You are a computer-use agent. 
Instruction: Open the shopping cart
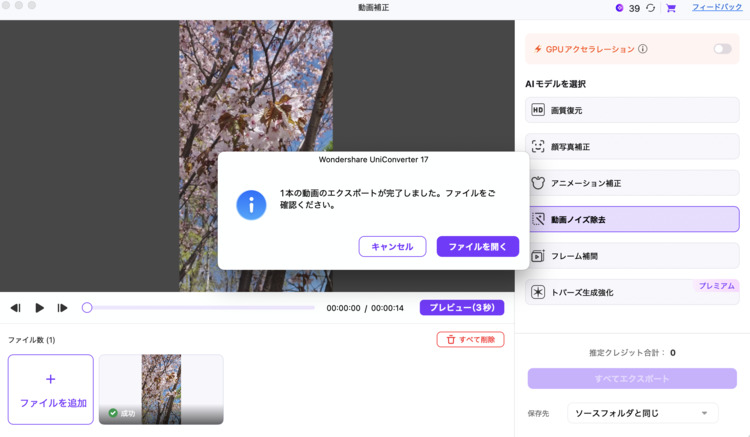(671, 8)
